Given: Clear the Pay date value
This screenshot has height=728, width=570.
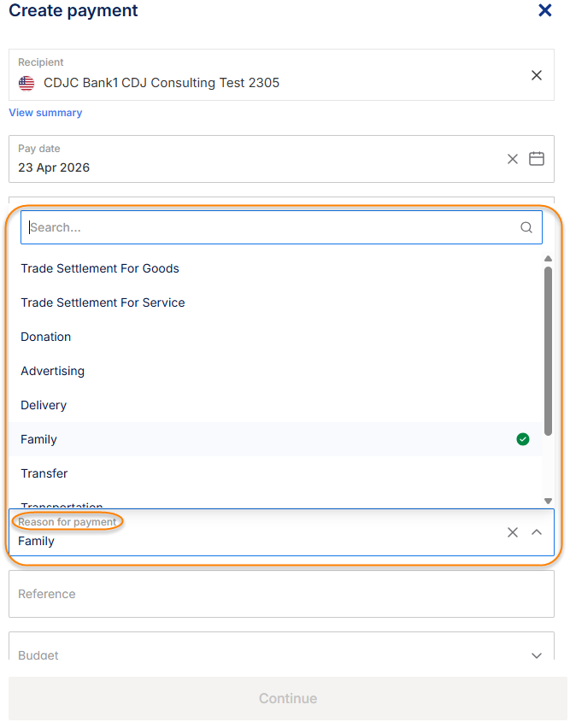Looking at the screenshot, I should 513,159.
